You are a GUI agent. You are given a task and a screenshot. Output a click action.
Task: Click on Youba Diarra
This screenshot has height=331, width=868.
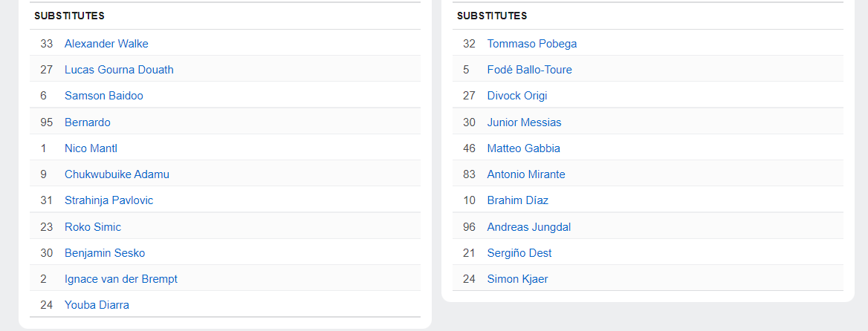pos(97,305)
